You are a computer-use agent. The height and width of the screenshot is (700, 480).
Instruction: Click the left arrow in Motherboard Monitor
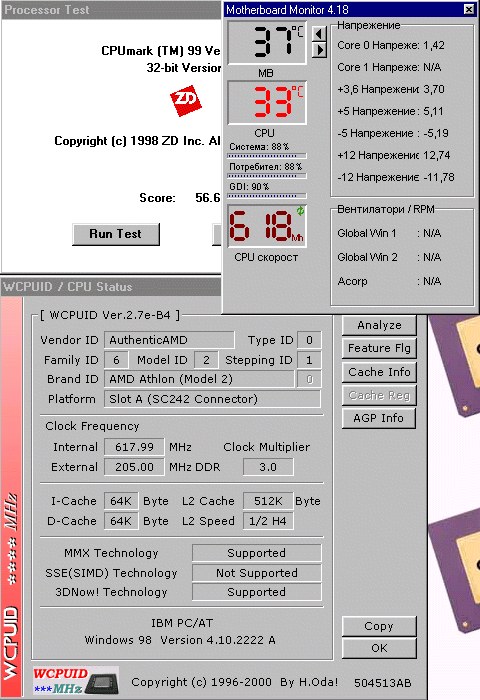(319, 33)
